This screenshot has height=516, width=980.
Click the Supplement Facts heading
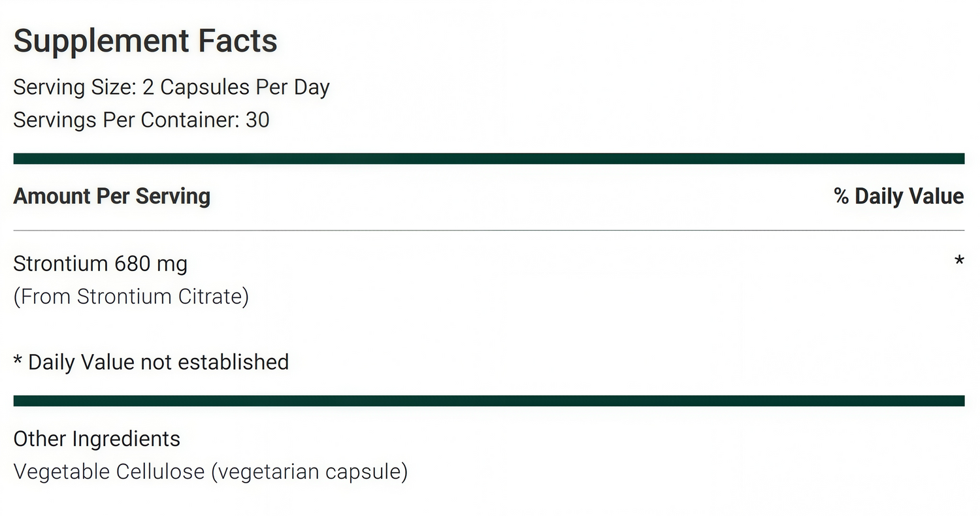[145, 40]
